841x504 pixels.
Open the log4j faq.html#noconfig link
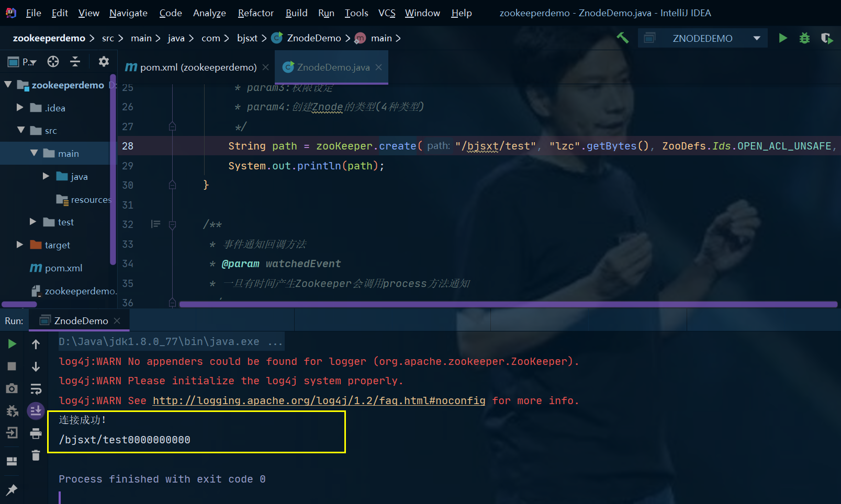click(x=319, y=400)
